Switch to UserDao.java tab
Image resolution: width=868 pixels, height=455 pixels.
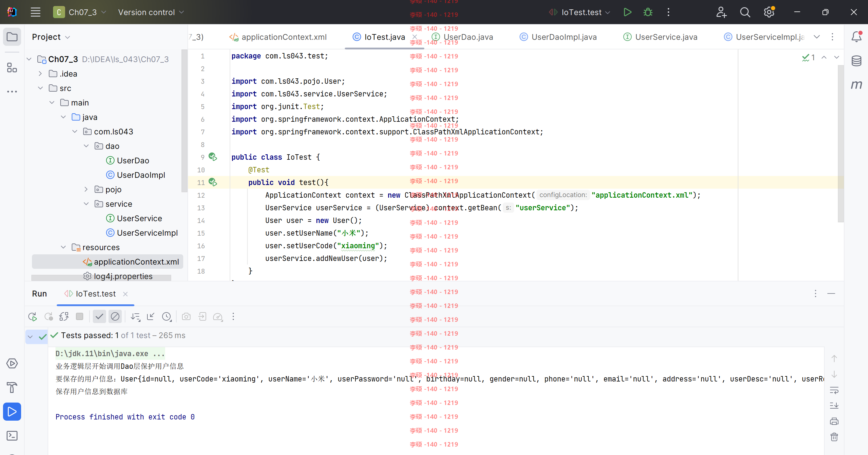click(462, 37)
